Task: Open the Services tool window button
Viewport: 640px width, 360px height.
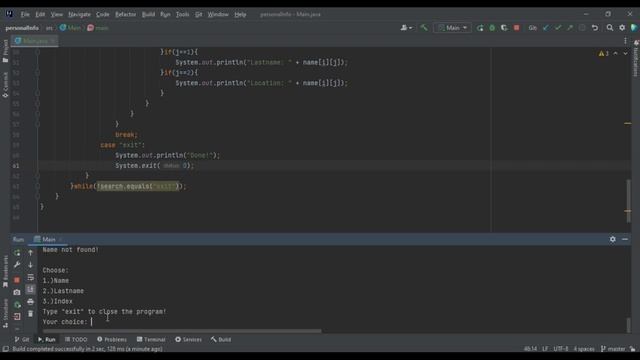Action: (188, 340)
